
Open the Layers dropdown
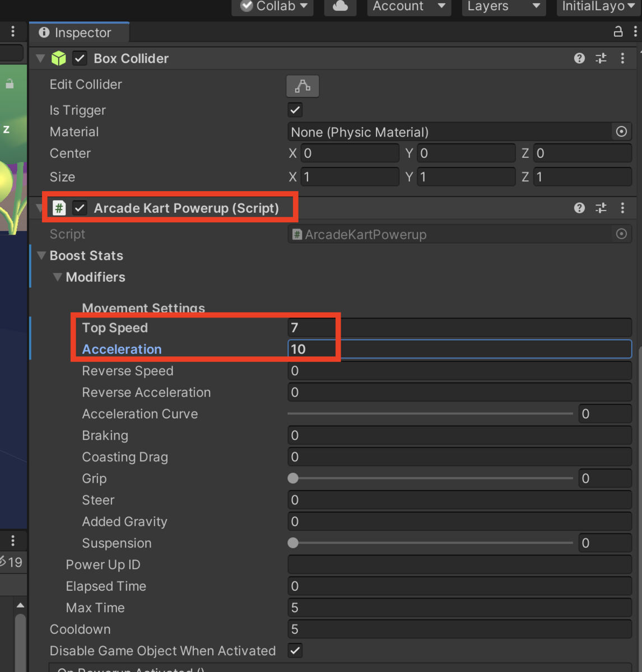[x=504, y=7]
